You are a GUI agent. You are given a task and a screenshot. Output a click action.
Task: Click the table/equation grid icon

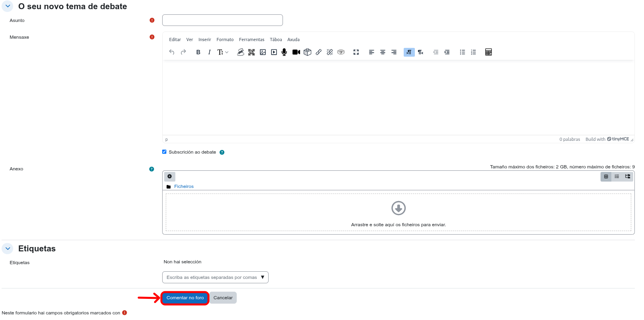tap(489, 52)
